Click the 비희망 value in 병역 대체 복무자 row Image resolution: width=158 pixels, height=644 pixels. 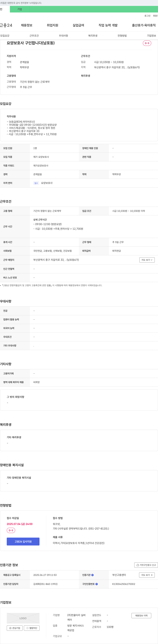[37, 382]
